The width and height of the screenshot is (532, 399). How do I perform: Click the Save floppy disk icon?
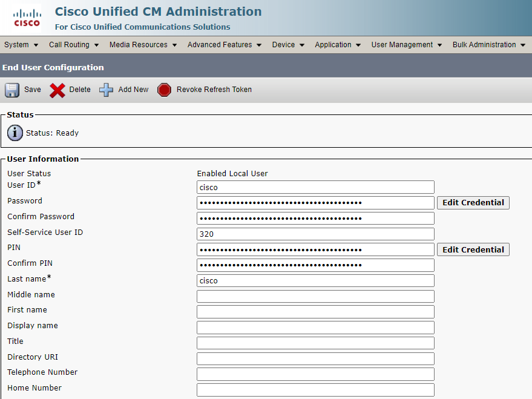click(x=12, y=90)
